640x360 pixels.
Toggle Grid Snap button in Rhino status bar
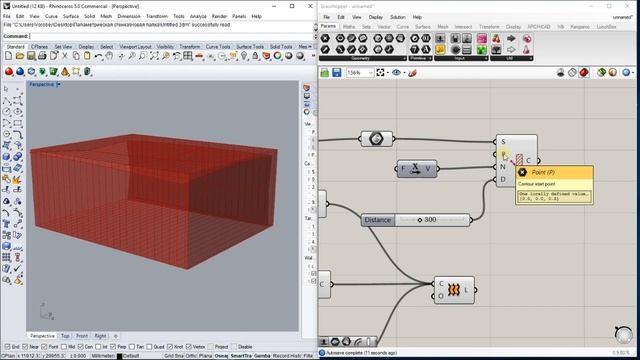pos(174,356)
